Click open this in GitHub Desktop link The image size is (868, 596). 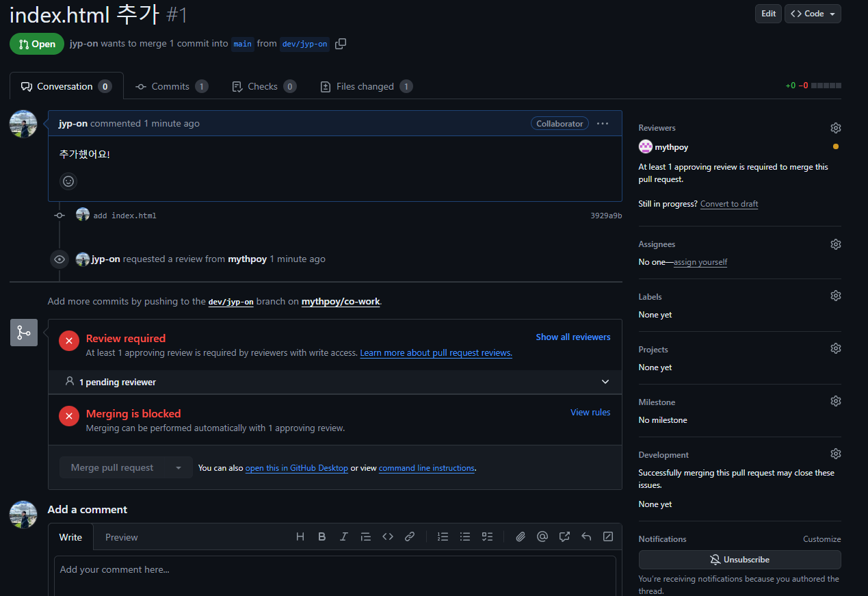click(297, 468)
